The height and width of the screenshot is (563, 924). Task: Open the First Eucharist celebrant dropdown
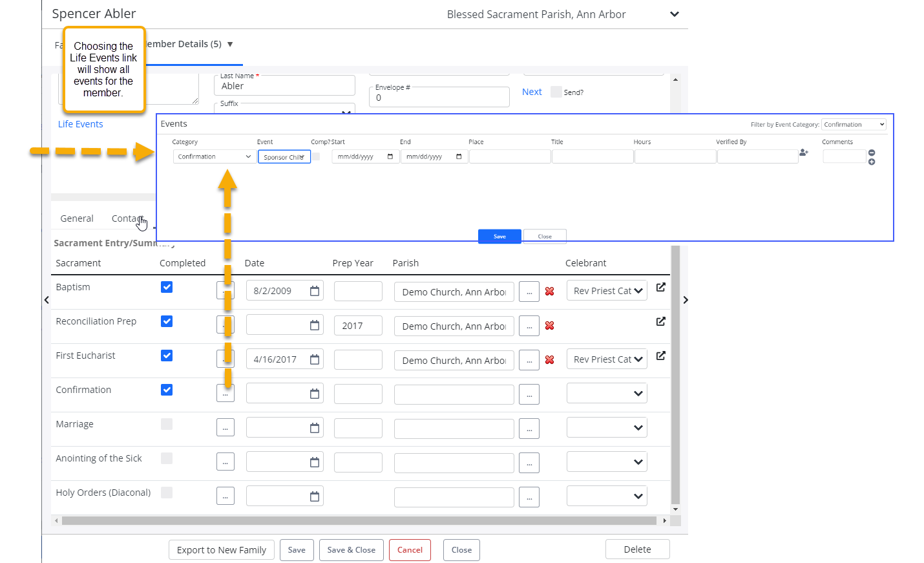(x=607, y=359)
